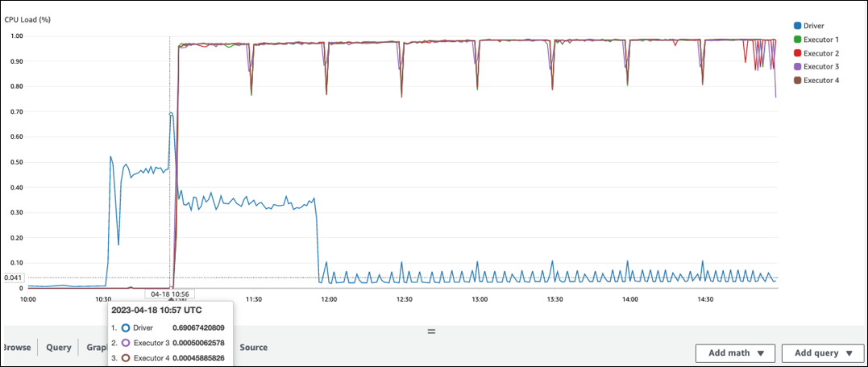
Task: Click the blue Driver legend swatch
Action: 798,26
